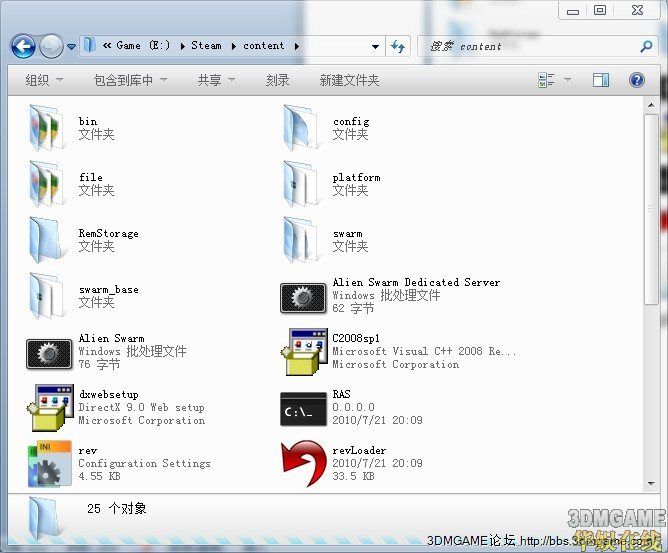The width and height of the screenshot is (668, 553).
Task: Expand the arrow after Steam in path
Action: (234, 46)
